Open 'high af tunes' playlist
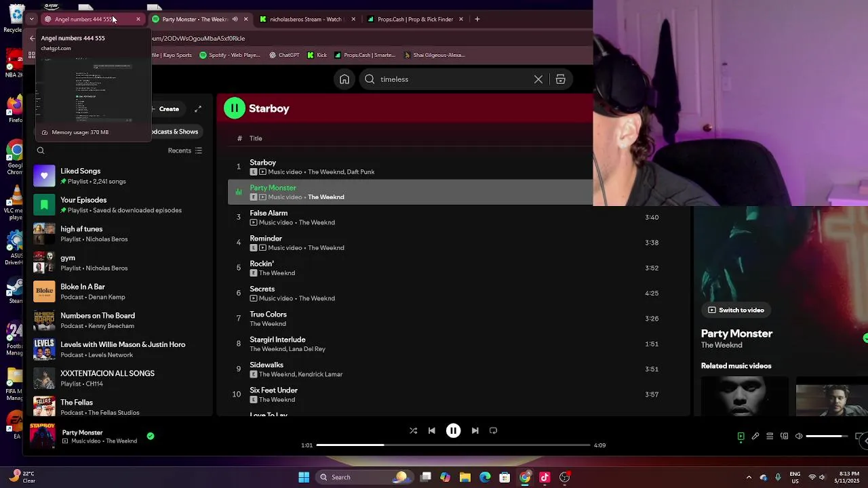 pyautogui.click(x=120, y=234)
